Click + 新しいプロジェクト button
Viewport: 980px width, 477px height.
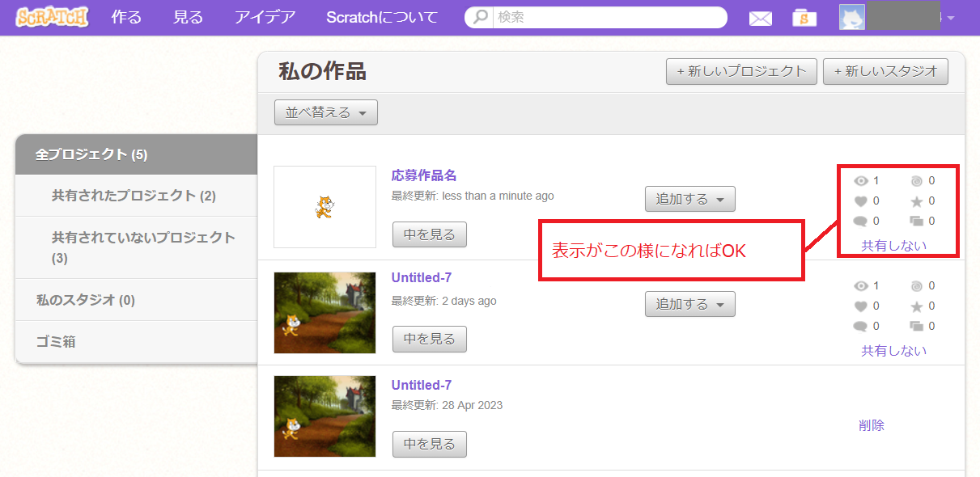740,71
